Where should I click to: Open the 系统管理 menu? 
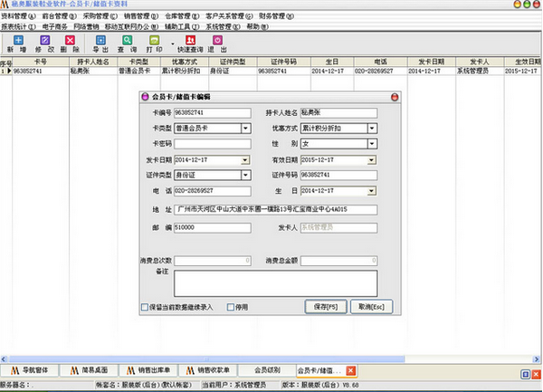point(223,26)
